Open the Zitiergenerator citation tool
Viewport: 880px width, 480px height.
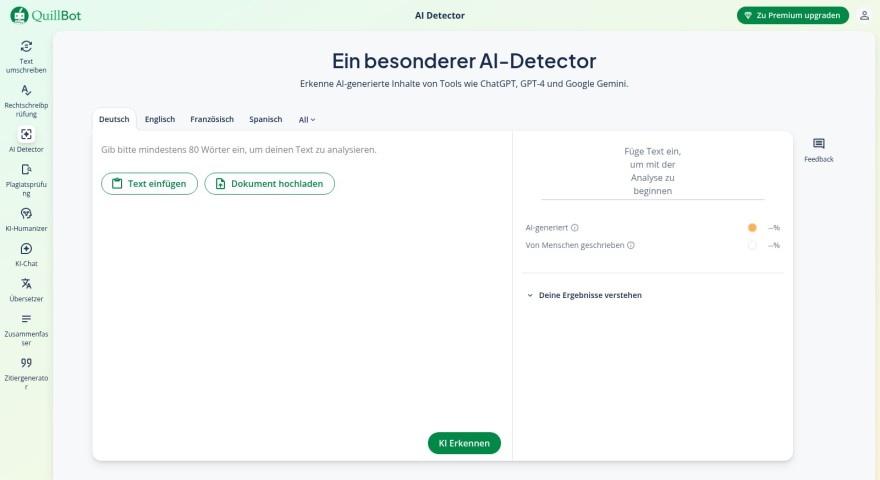pos(26,373)
